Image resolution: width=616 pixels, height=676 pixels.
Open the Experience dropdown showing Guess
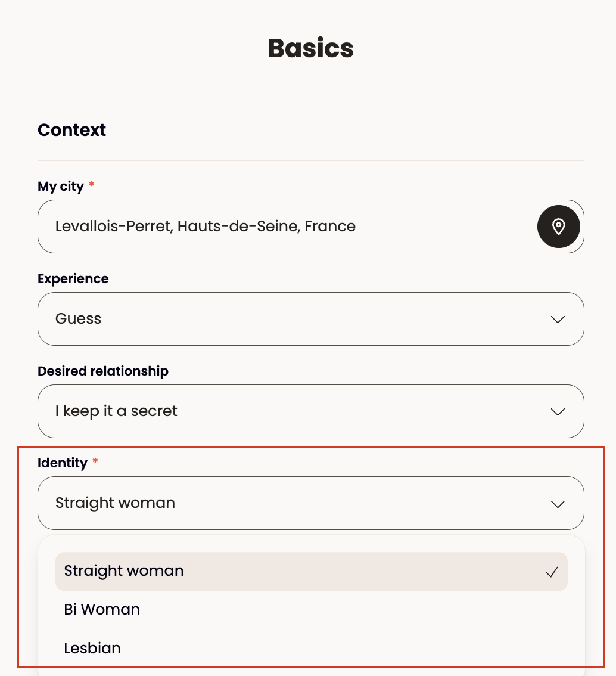(x=310, y=319)
